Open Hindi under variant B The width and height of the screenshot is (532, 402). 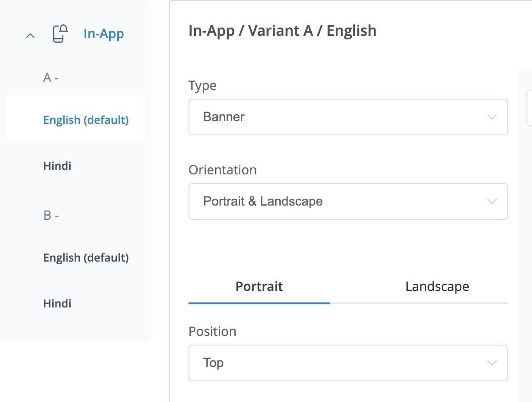pos(57,303)
